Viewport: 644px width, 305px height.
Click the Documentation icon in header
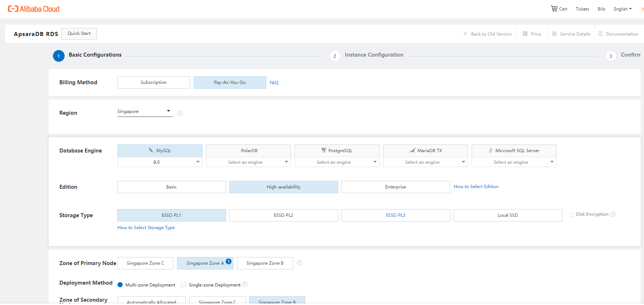coord(600,34)
